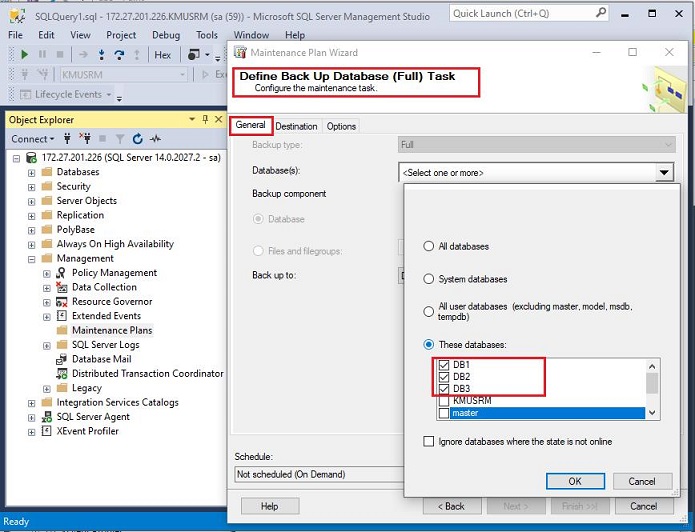Select the Resource Governor node icon
This screenshot has width=695, height=532.
62,301
